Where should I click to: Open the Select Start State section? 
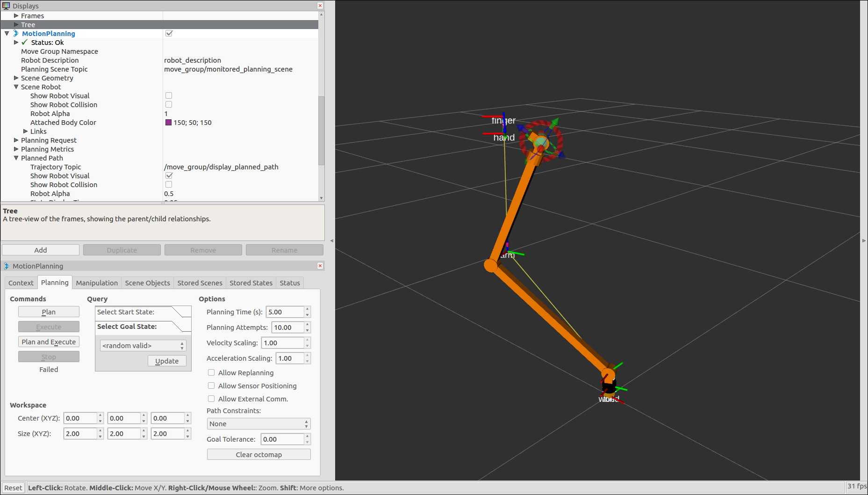pos(143,312)
